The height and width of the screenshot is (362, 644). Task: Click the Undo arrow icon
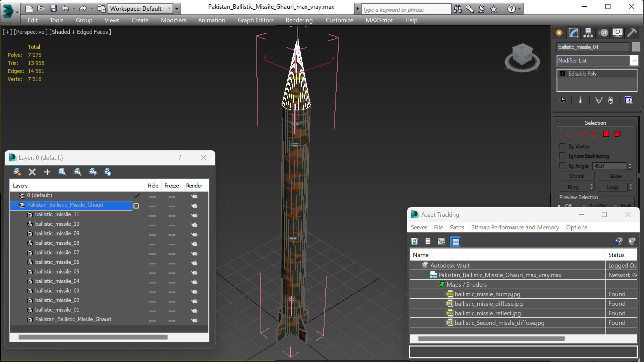click(65, 8)
